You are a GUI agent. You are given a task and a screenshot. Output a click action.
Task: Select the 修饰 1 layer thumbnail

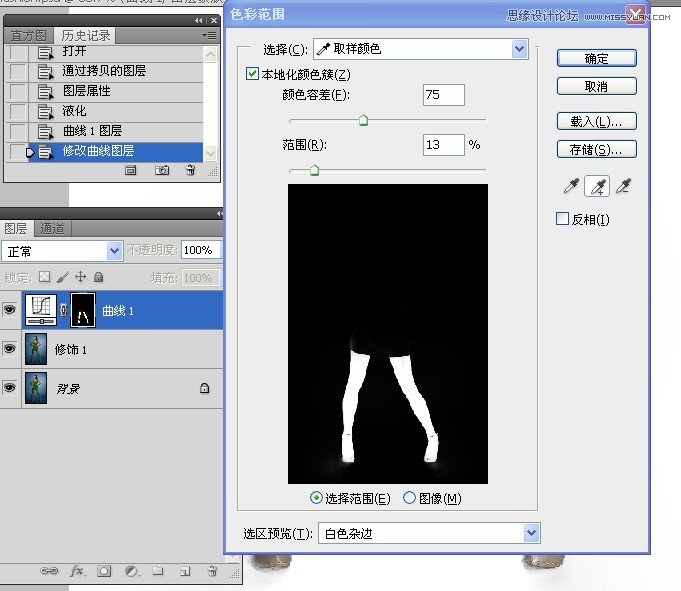tap(36, 349)
